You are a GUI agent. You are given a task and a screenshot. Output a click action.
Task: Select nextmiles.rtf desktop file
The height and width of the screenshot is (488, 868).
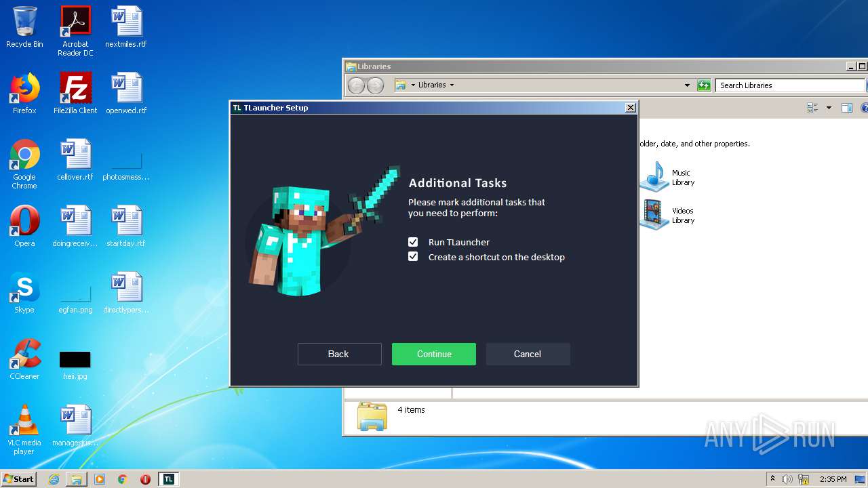click(x=126, y=28)
